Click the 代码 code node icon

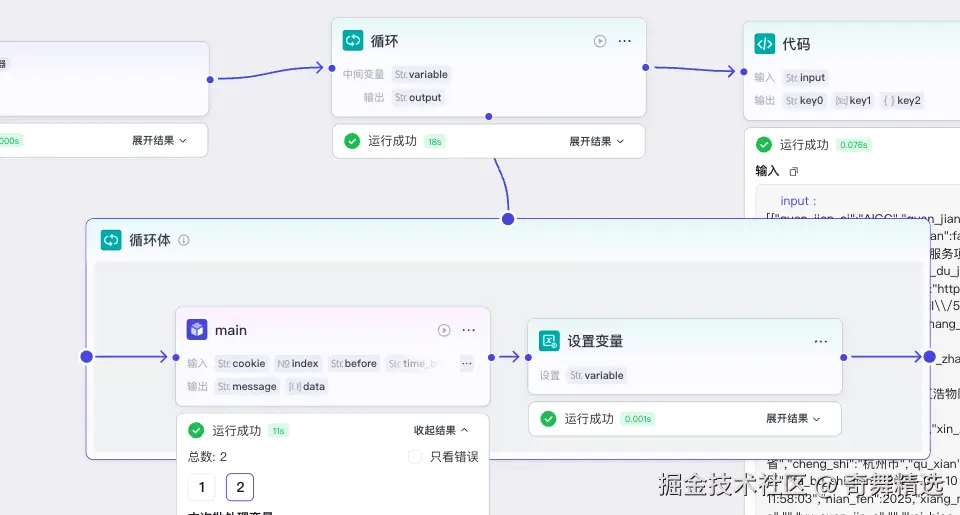coord(765,44)
